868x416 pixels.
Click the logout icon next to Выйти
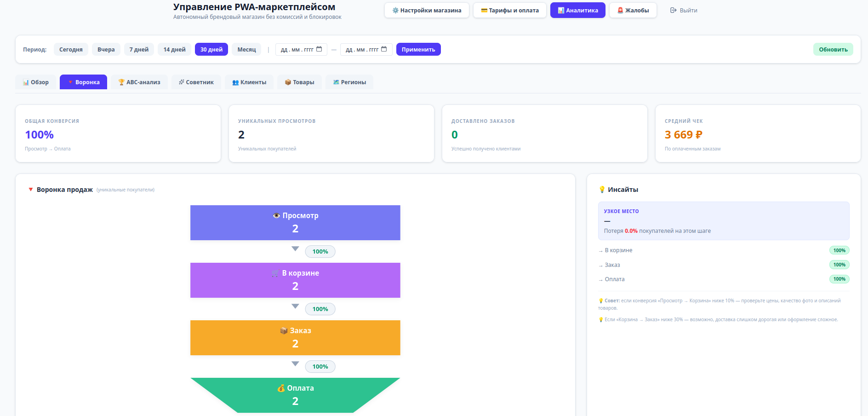[x=673, y=10]
